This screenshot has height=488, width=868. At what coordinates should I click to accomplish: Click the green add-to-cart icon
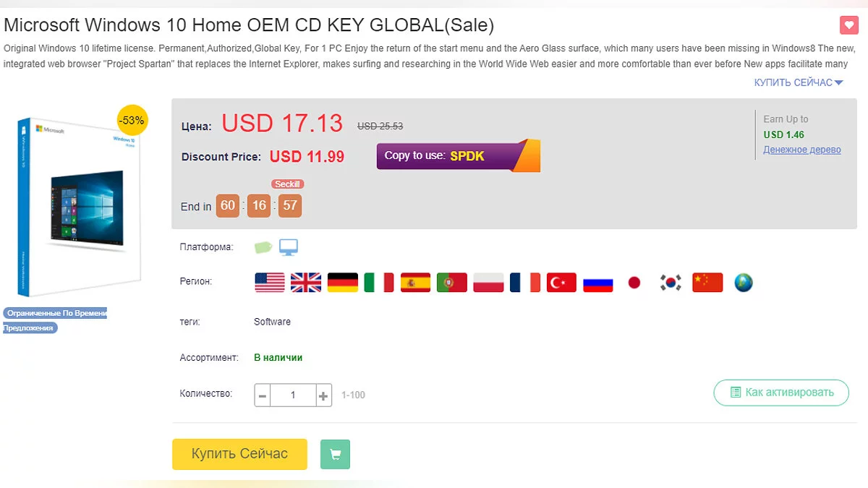pos(335,454)
